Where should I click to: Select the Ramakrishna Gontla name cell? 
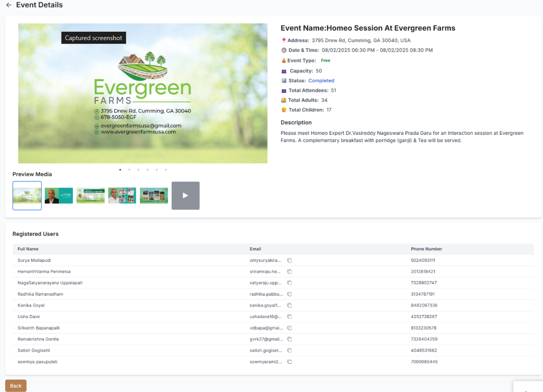[38, 339]
